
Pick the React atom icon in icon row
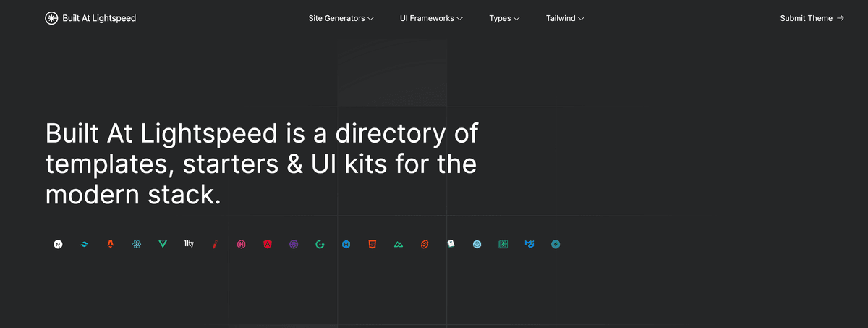click(x=137, y=245)
